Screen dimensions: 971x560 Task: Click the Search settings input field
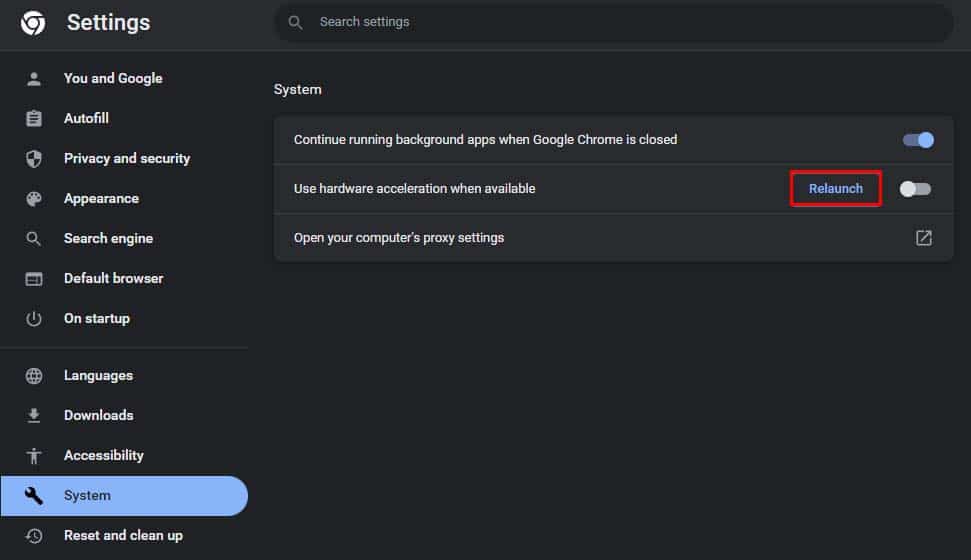click(614, 23)
